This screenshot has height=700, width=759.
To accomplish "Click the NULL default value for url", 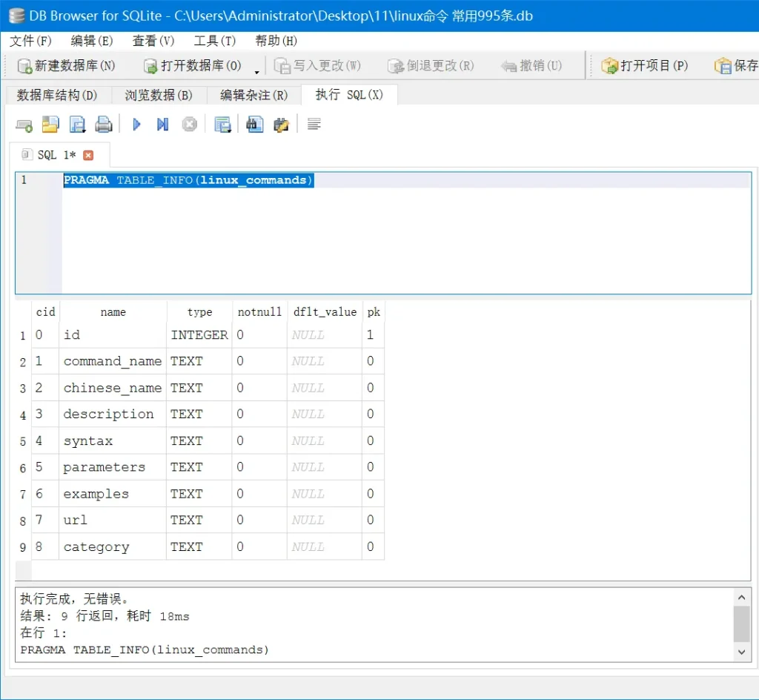I will click(x=325, y=520).
